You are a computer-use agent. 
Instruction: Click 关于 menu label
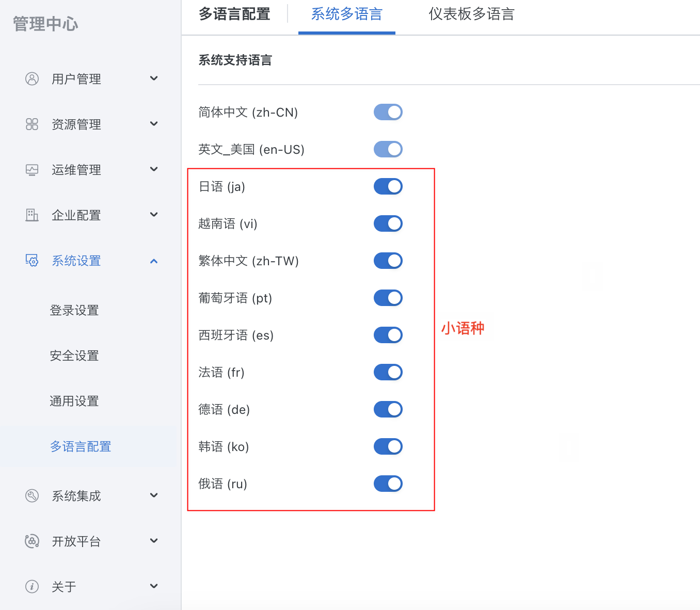point(64,587)
